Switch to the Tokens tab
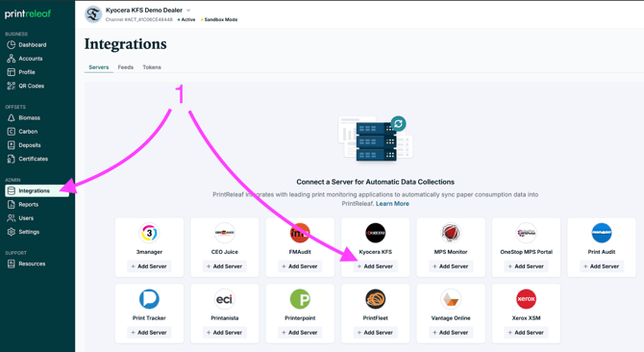The width and height of the screenshot is (644, 352). click(x=152, y=67)
